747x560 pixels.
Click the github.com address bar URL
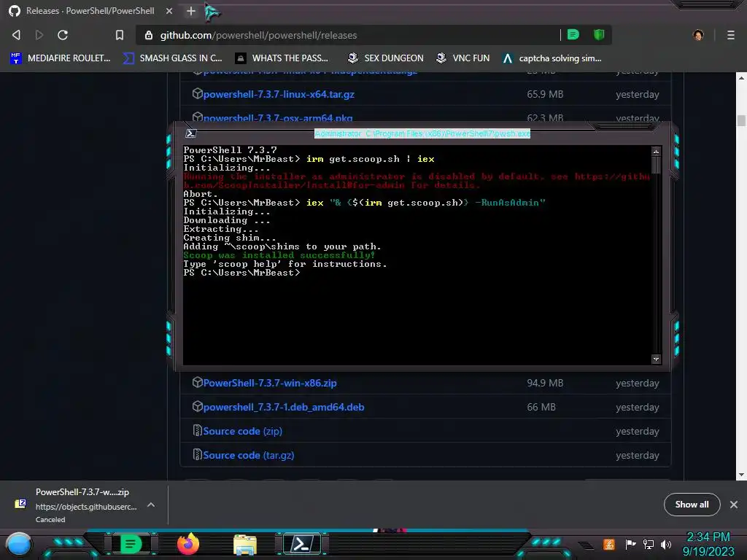[258, 35]
